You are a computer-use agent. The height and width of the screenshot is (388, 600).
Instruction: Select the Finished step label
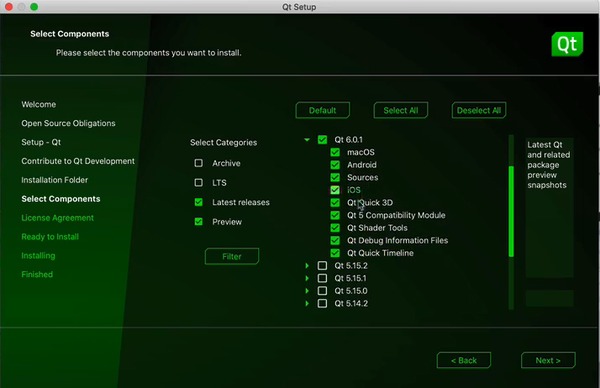tap(37, 274)
